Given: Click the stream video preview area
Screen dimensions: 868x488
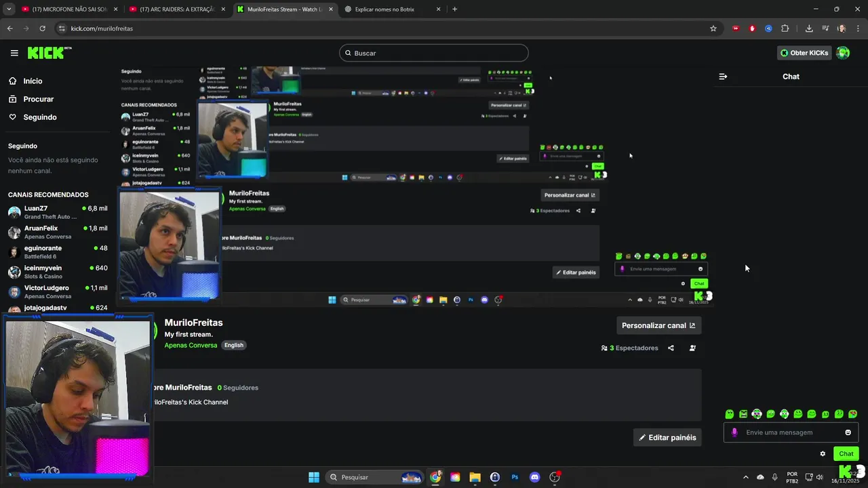Looking at the screenshot, I should (x=414, y=186).
